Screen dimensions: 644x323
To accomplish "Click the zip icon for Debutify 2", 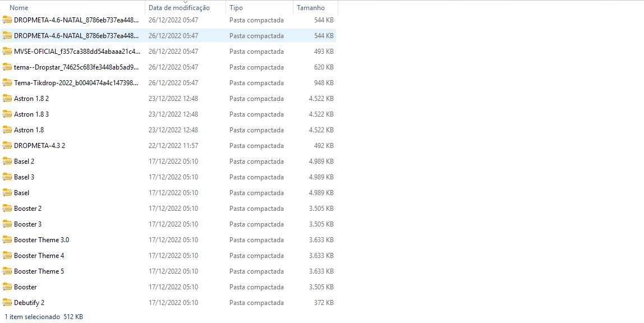I will [x=7, y=303].
